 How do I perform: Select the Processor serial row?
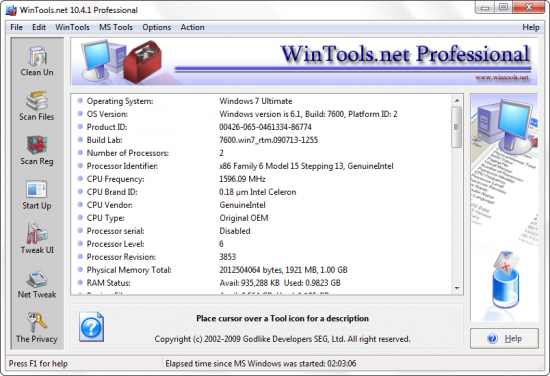click(261, 231)
